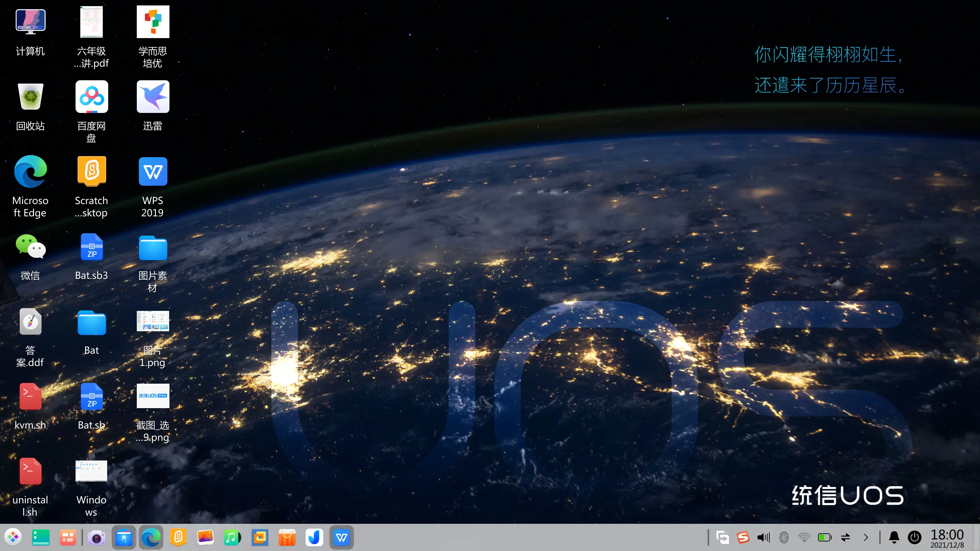
Task: Click the 18:00 clock and date
Action: (947, 538)
